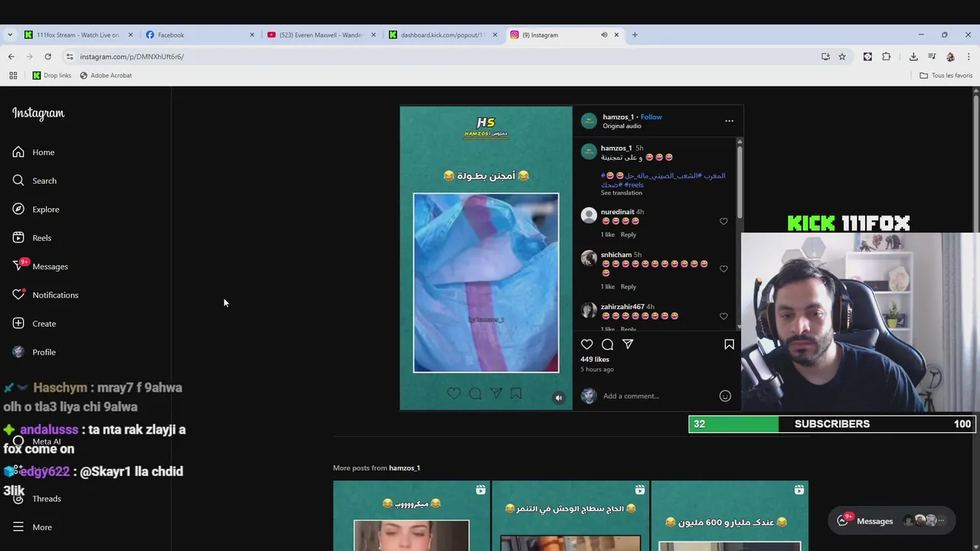Open Adobe Acrobat bookmark

pyautogui.click(x=106, y=75)
